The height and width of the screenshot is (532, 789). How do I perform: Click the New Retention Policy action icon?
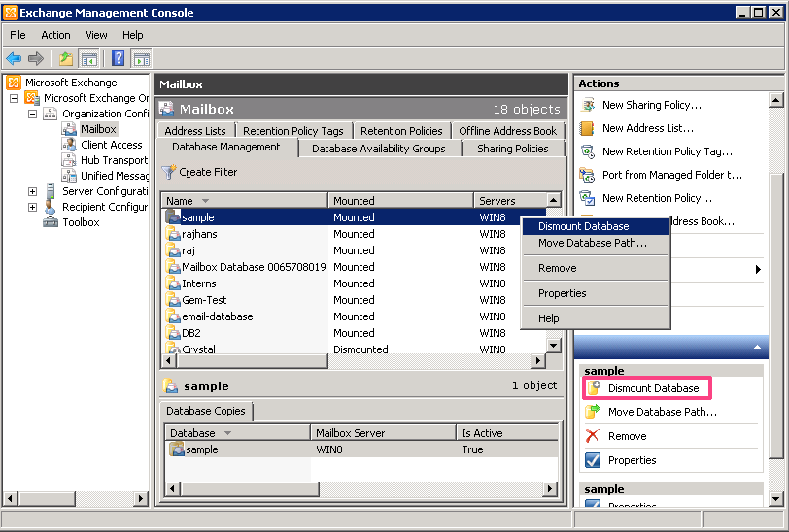(x=587, y=198)
